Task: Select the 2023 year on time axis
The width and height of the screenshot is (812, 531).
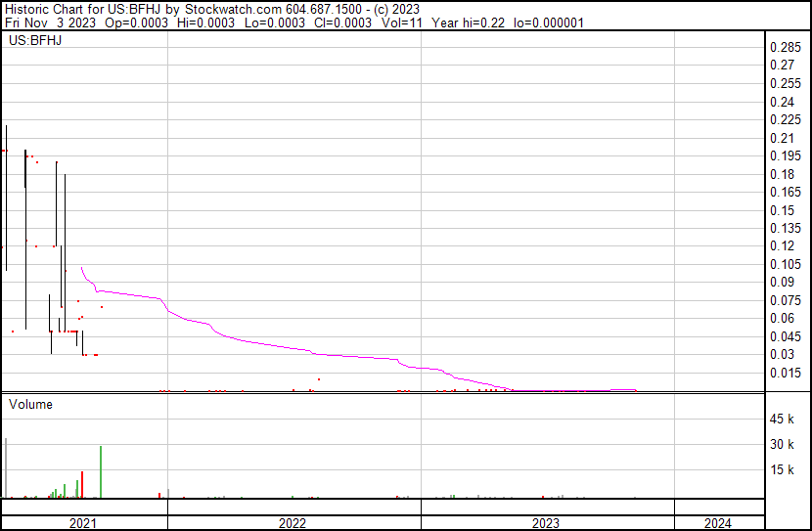Action: [546, 523]
